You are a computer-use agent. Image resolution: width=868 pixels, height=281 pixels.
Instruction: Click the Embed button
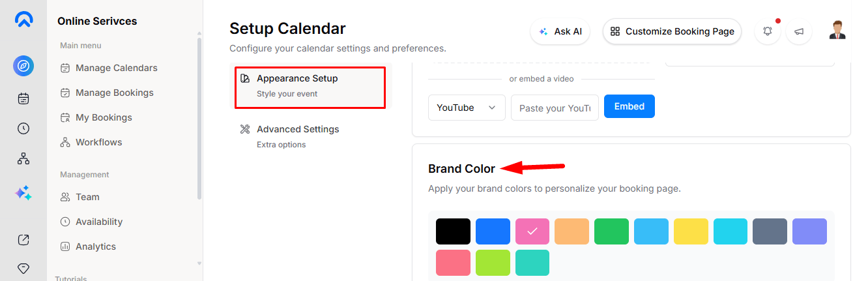[629, 106]
